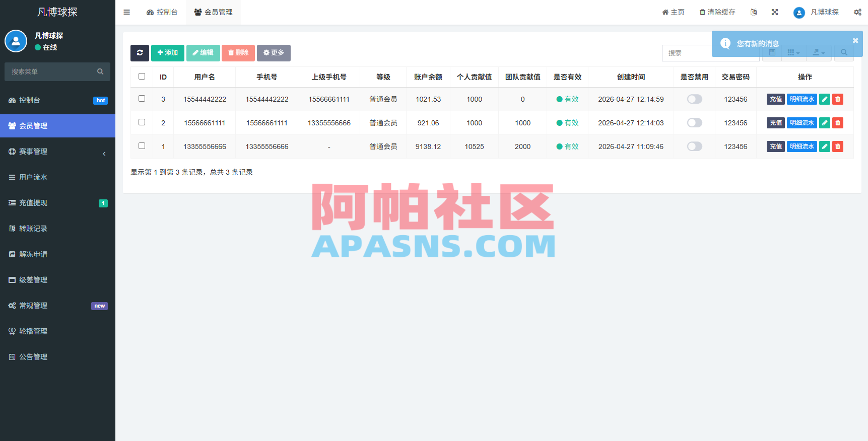Switch to the 控制台 tab
The image size is (868, 441).
tap(162, 12)
